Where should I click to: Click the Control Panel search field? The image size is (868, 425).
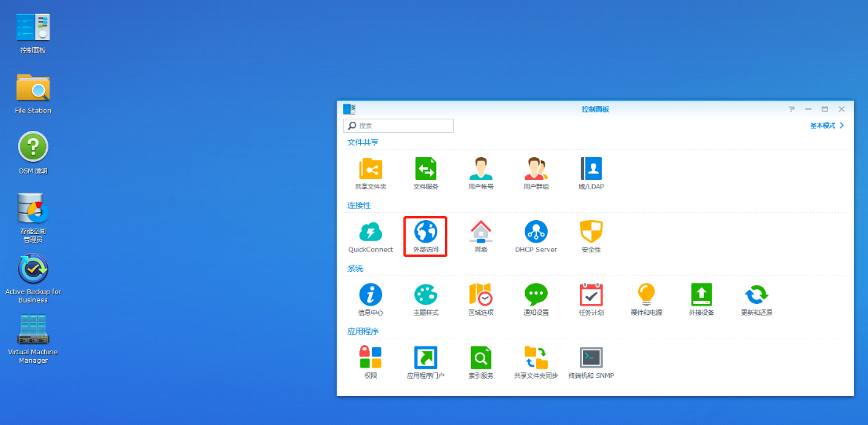[398, 126]
